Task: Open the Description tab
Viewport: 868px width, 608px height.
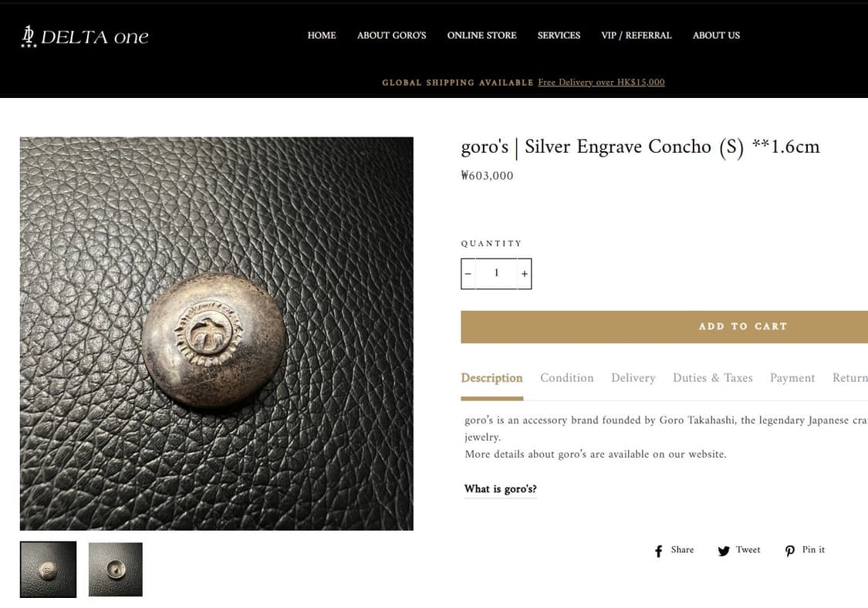Action: pos(491,378)
